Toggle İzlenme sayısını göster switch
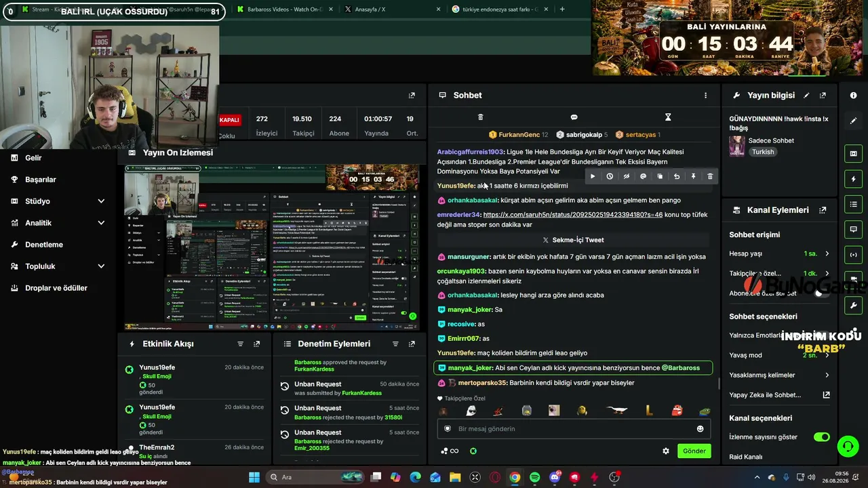Viewport: 868px width, 488px height. pos(821,437)
